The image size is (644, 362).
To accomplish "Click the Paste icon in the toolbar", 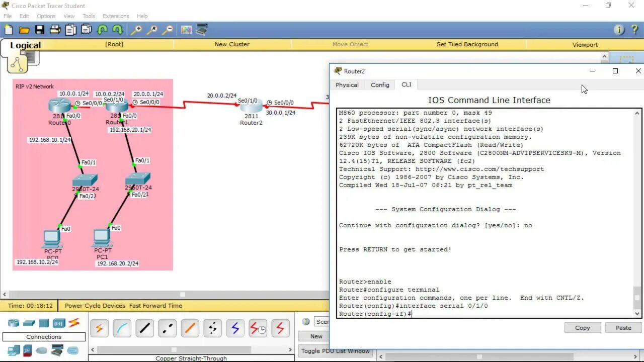I will [x=87, y=30].
